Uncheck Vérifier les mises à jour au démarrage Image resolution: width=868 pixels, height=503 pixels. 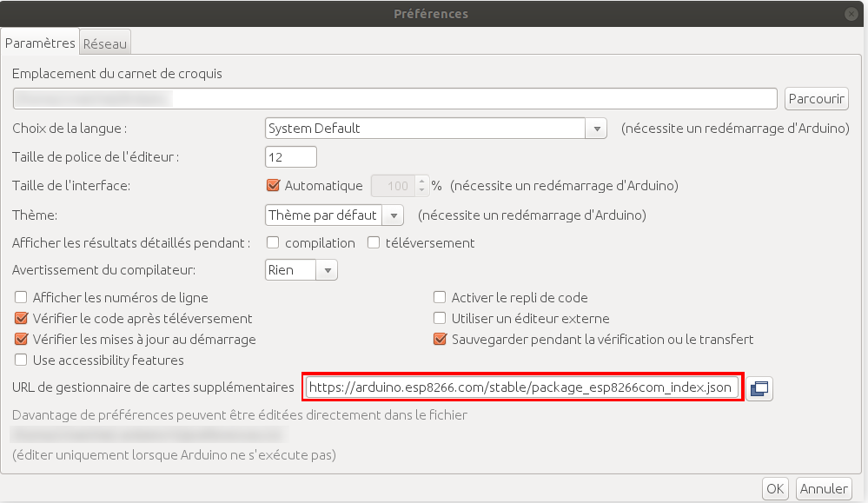click(x=21, y=340)
